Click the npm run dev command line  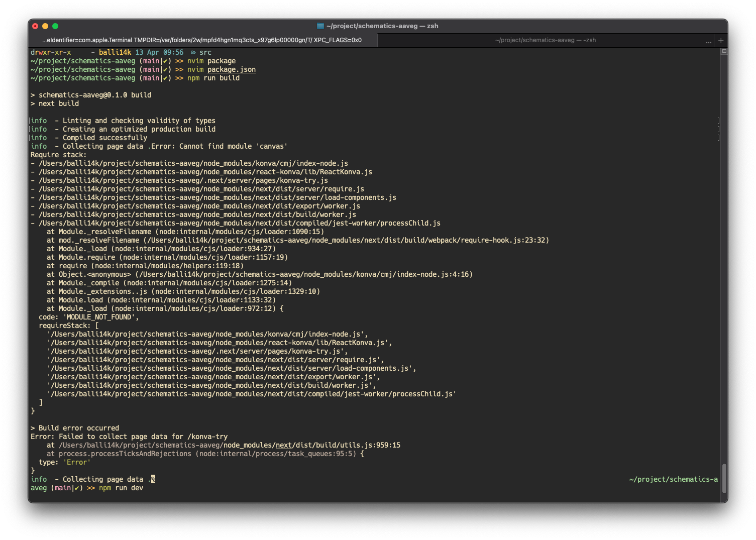[x=121, y=488]
